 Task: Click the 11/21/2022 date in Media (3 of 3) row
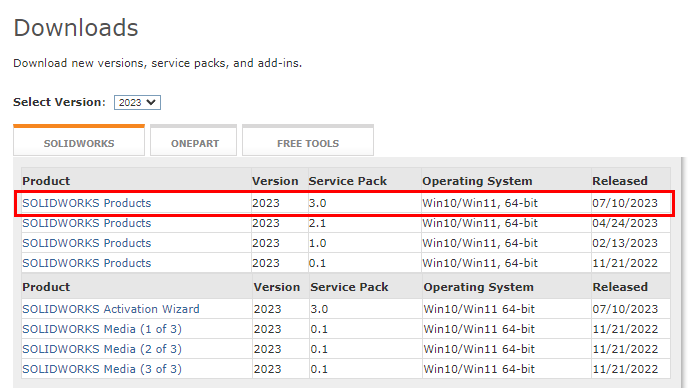tap(625, 369)
